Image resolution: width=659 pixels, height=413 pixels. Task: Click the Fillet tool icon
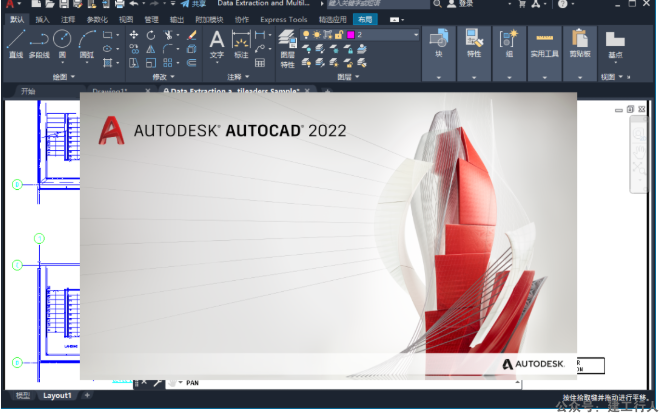pos(168,49)
